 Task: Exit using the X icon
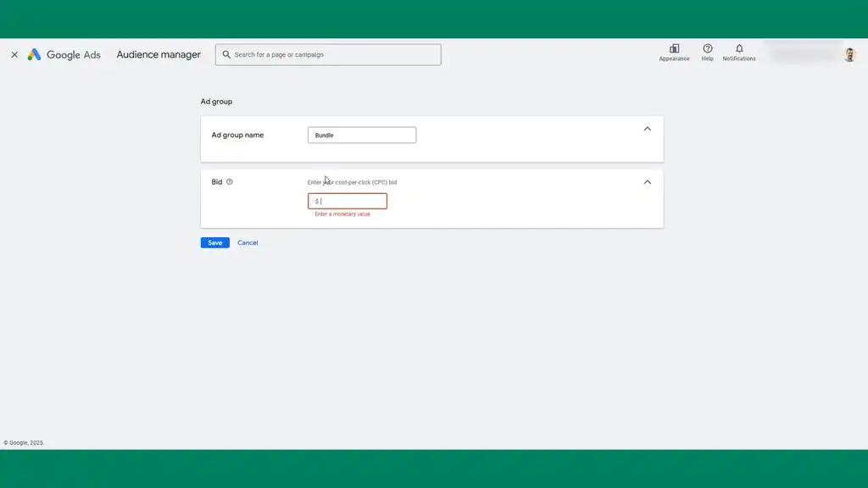[x=14, y=54]
